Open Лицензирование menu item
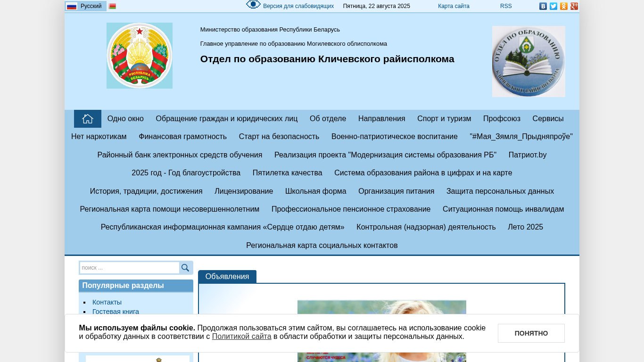The image size is (644, 362). pos(244,191)
